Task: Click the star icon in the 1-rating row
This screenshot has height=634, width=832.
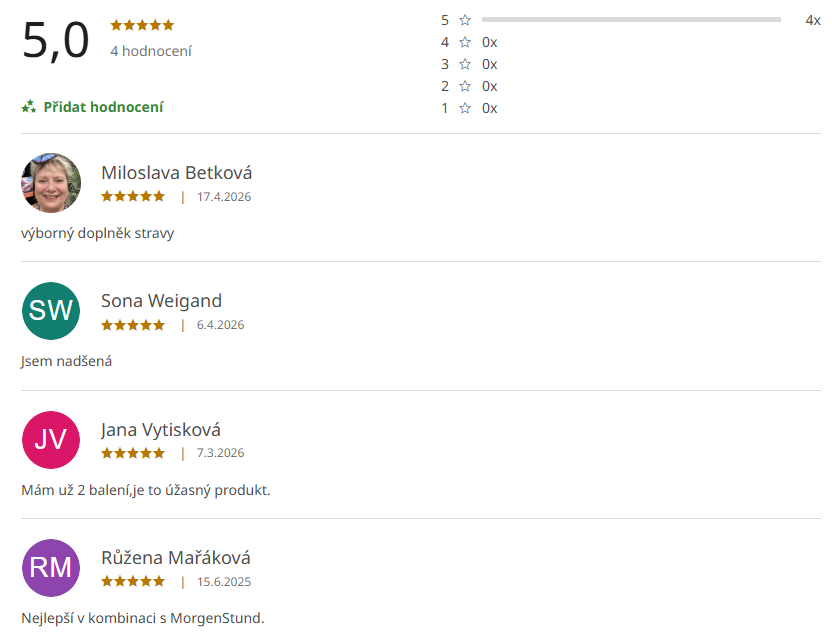Action: pos(465,108)
